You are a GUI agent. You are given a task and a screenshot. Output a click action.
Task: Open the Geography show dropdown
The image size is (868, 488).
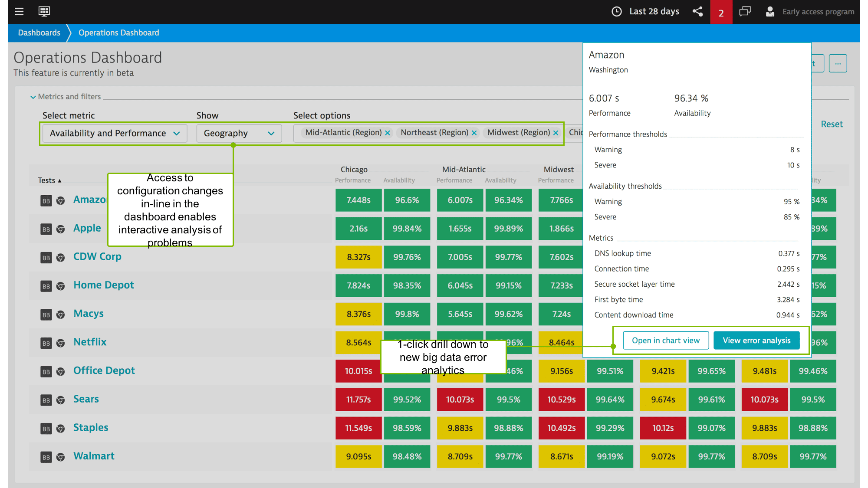(239, 134)
